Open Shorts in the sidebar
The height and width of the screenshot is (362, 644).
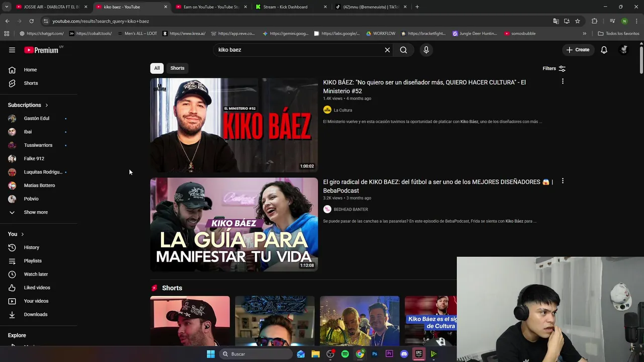[x=31, y=83]
